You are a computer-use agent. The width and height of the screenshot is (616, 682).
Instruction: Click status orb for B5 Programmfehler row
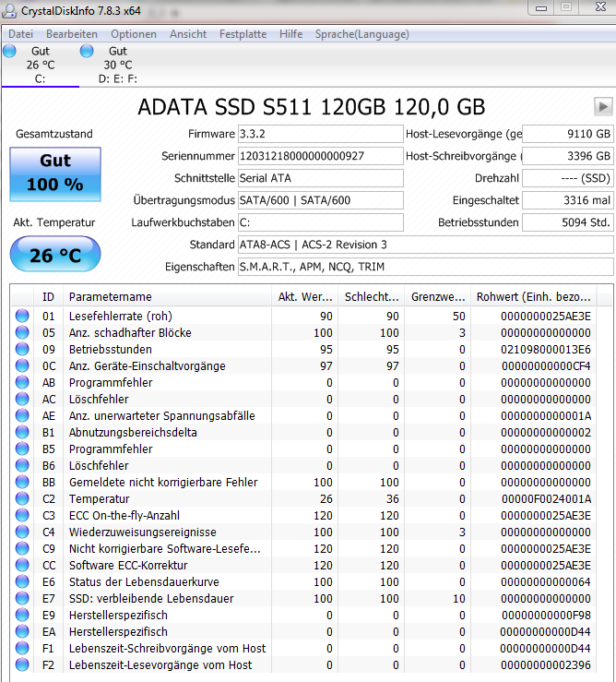pos(22,449)
